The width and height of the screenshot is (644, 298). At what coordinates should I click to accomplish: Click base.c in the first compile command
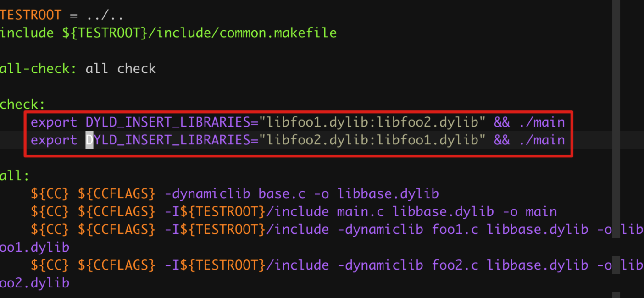pos(282,193)
